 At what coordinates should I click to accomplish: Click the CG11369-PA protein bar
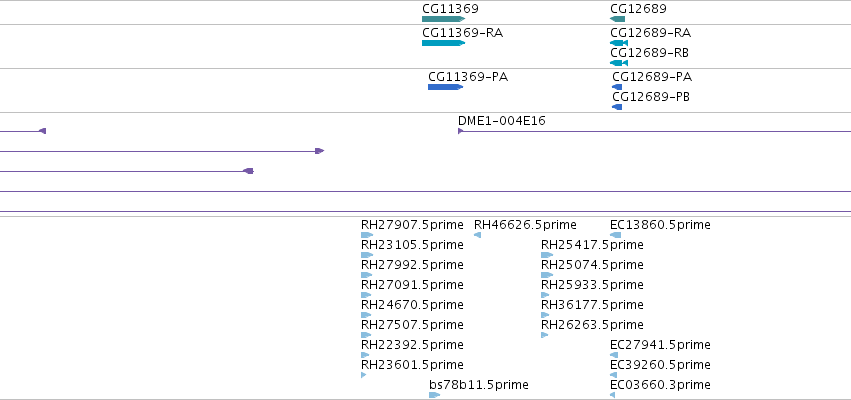446,87
